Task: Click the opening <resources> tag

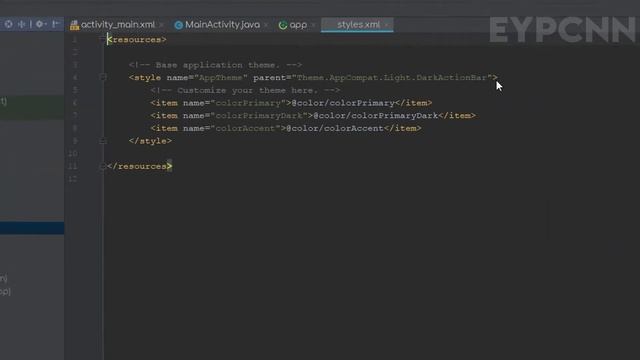Action: [137, 40]
